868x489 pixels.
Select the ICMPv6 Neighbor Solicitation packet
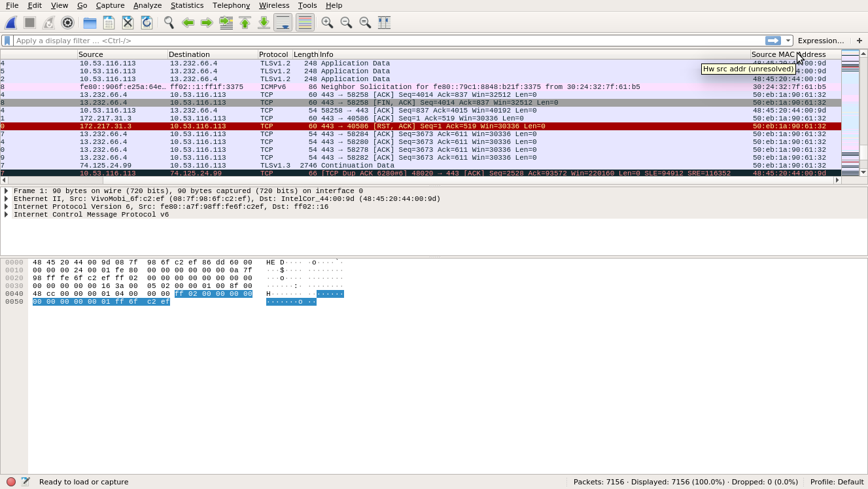pyautogui.click(x=421, y=87)
